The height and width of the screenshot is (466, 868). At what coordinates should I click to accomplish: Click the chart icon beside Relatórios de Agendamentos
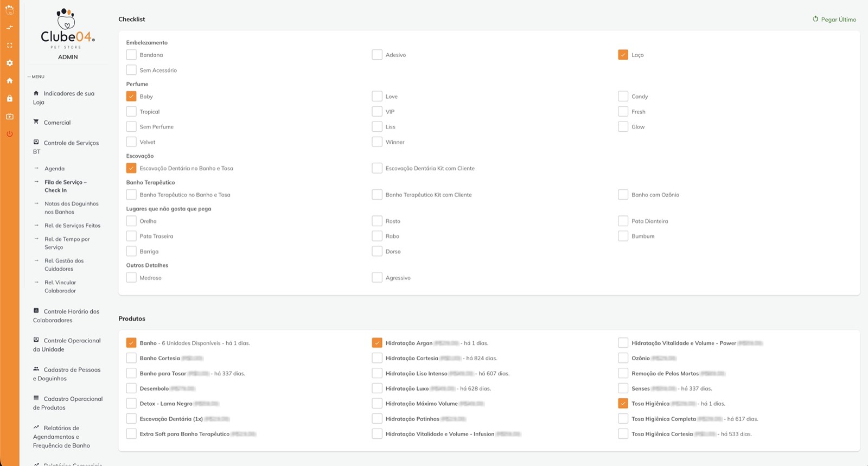pos(36,427)
